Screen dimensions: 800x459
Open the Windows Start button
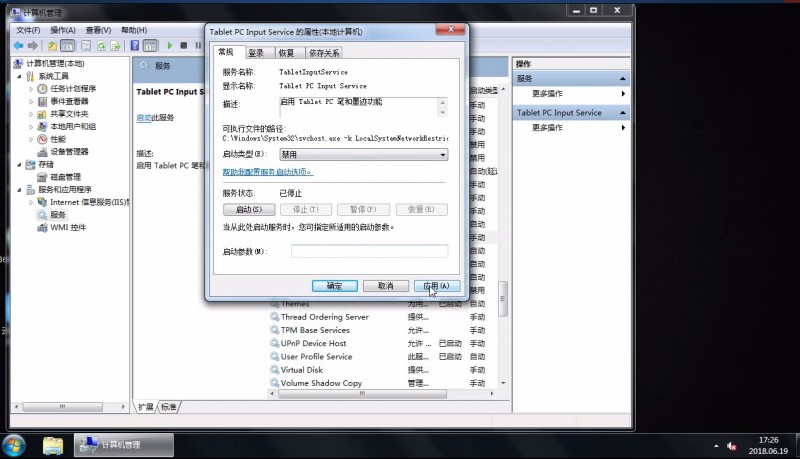click(x=14, y=446)
